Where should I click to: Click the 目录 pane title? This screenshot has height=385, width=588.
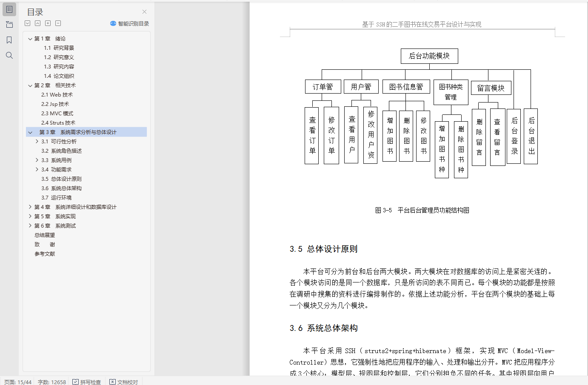point(35,12)
